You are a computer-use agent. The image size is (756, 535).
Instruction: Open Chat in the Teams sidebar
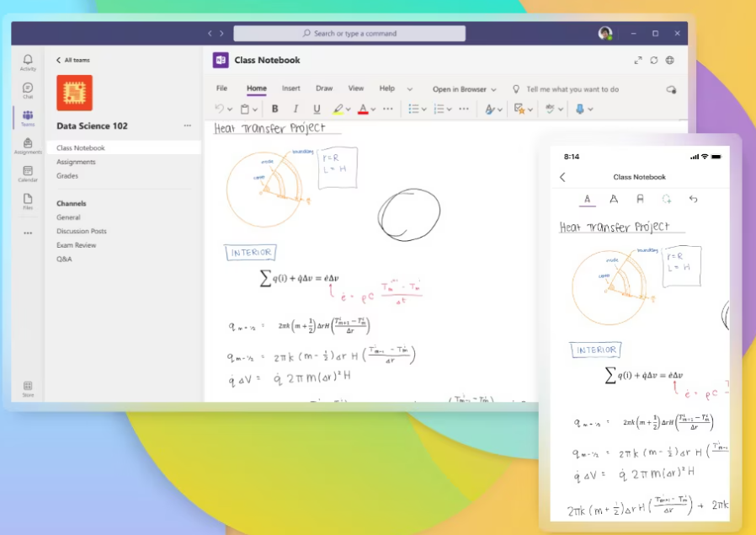coord(28,90)
